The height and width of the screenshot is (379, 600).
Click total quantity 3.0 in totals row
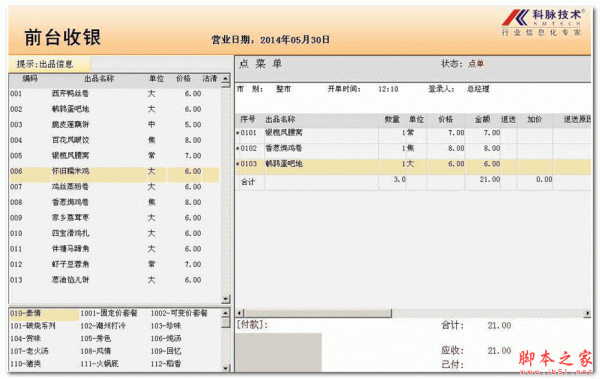coord(399,179)
